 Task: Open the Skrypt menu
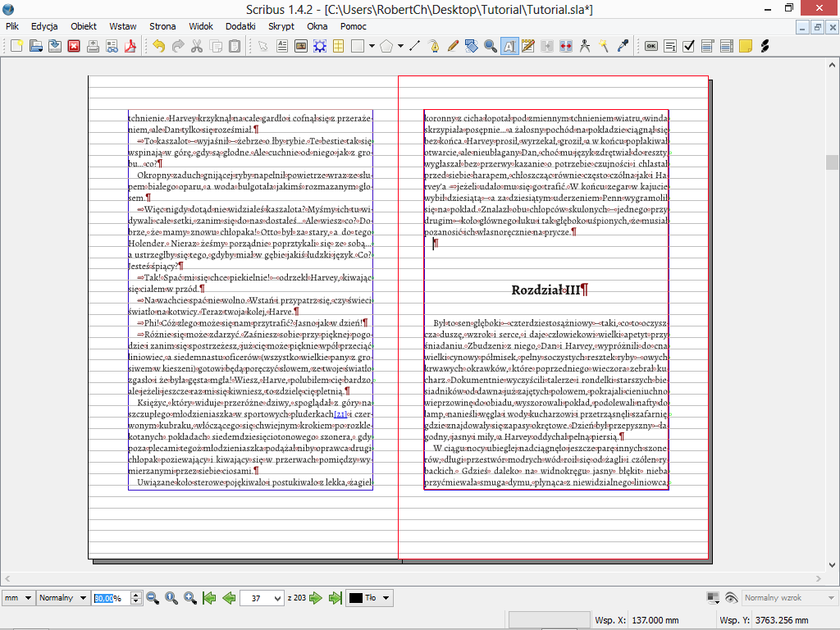click(x=281, y=26)
